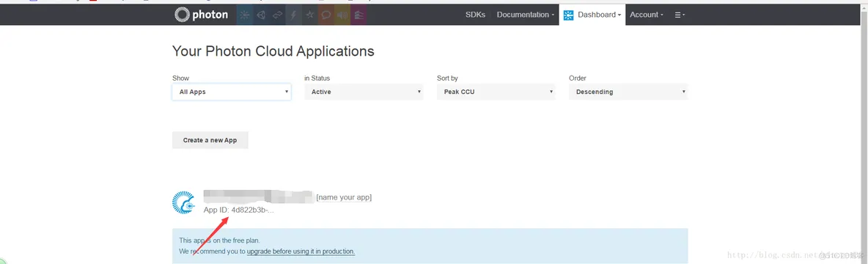Open the Documentation menu
This screenshot has height=264, width=868.
coord(526,15)
